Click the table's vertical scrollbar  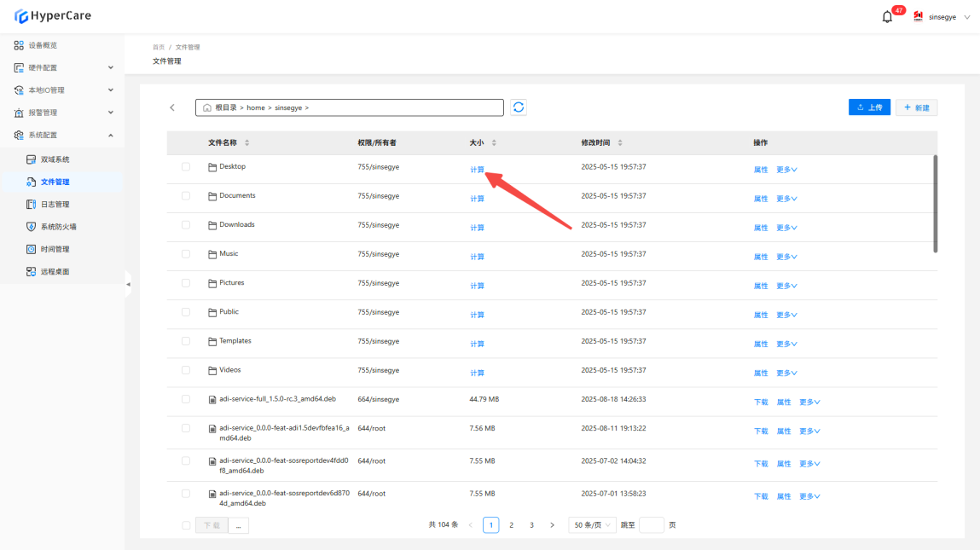(x=935, y=203)
